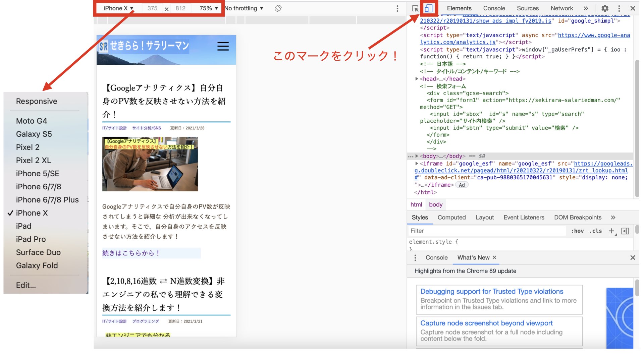Select Pixel 2 device
Viewport: 644px width, 362px height.
pyautogui.click(x=28, y=147)
